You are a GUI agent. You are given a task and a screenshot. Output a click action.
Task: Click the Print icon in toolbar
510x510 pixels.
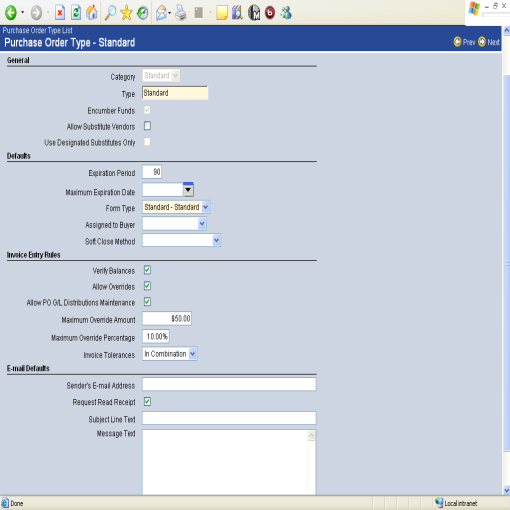pos(181,13)
